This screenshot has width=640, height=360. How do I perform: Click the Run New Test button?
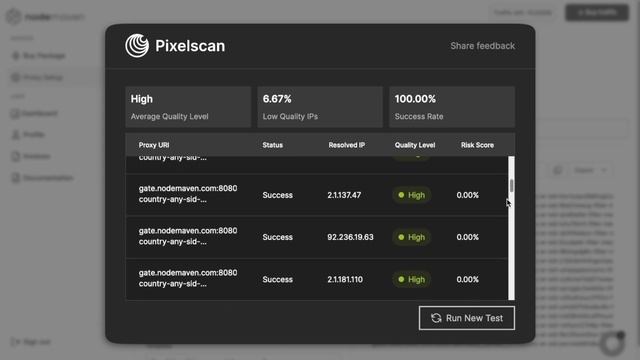click(467, 318)
